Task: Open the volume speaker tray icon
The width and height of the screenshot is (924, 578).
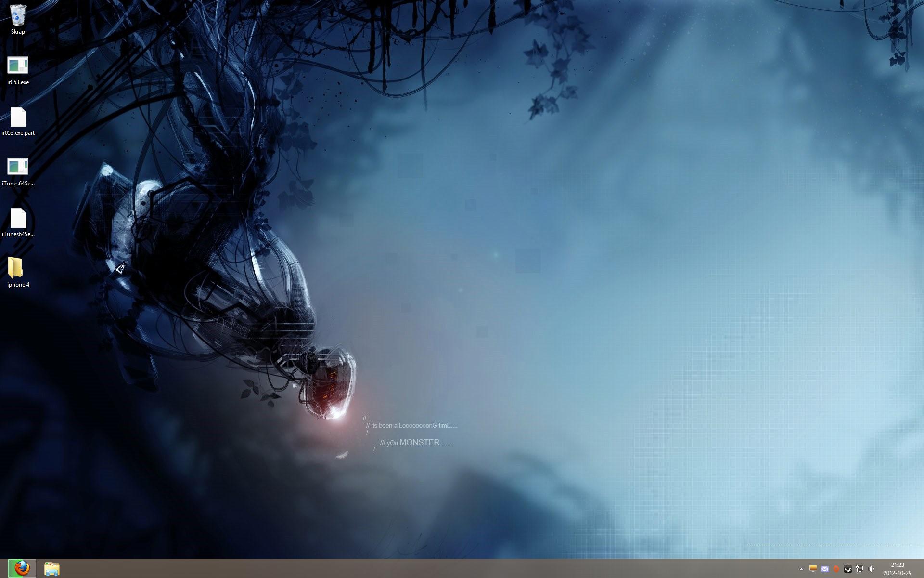Action: [871, 569]
